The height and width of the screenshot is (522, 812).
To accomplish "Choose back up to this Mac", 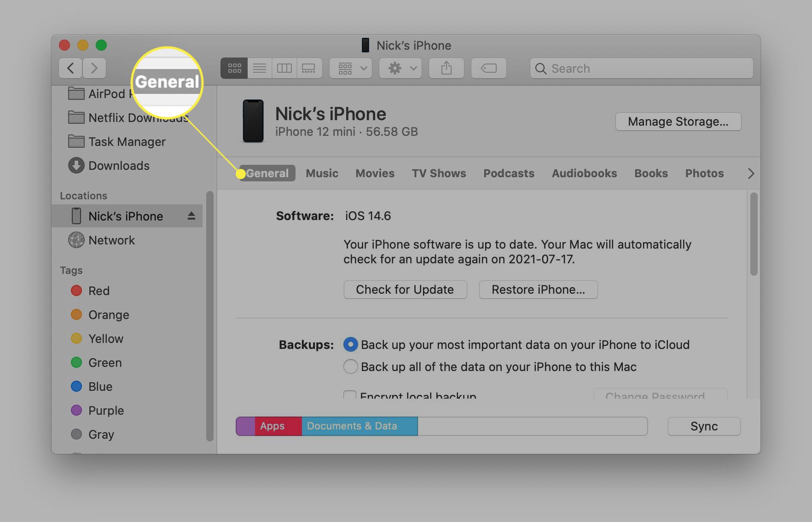I will tap(351, 367).
